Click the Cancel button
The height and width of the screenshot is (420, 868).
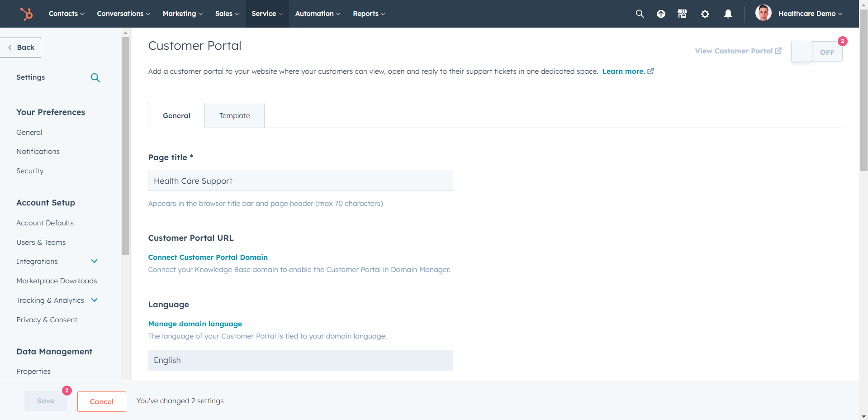click(x=101, y=401)
